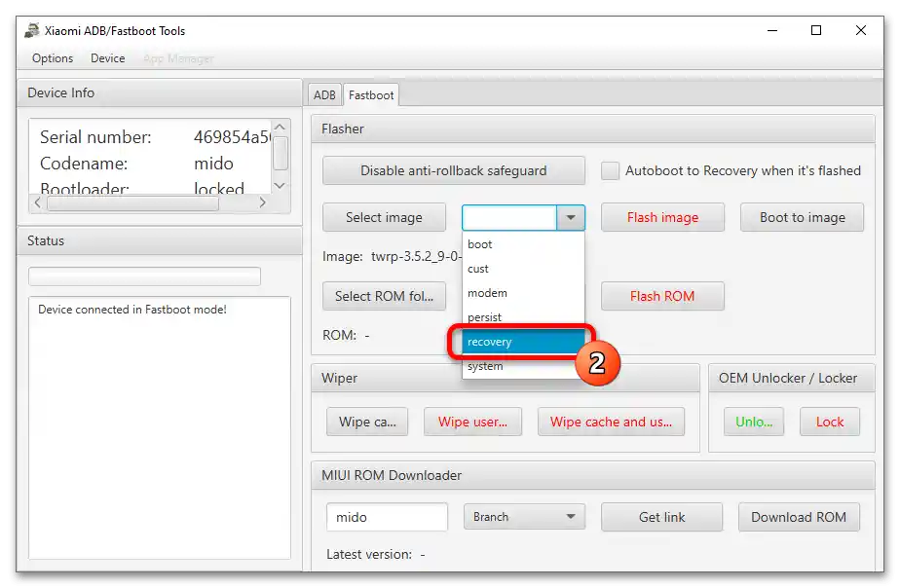Image resolution: width=900 pixels, height=588 pixels.
Task: Choose recovery from partition list
Action: [523, 342]
